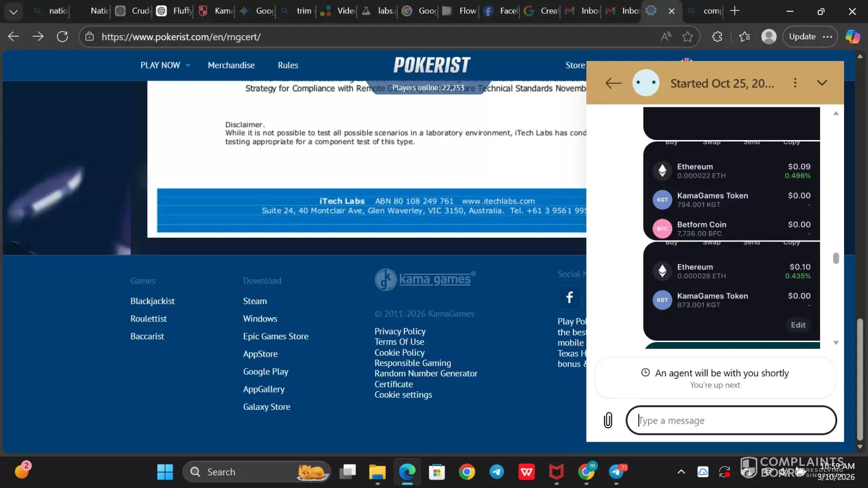Click the Pokerist logo
The width and height of the screenshot is (868, 488).
432,65
